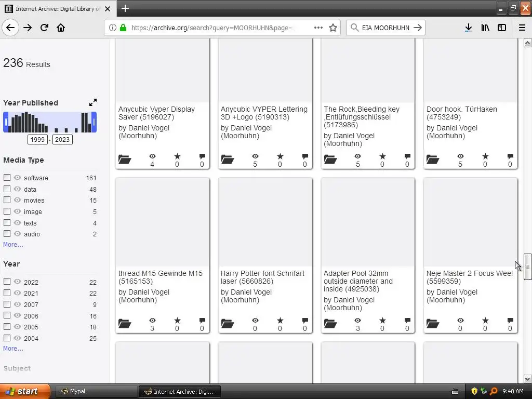The image size is (532, 399).
Task: Bookmark this page with the star
Action: click(333, 28)
